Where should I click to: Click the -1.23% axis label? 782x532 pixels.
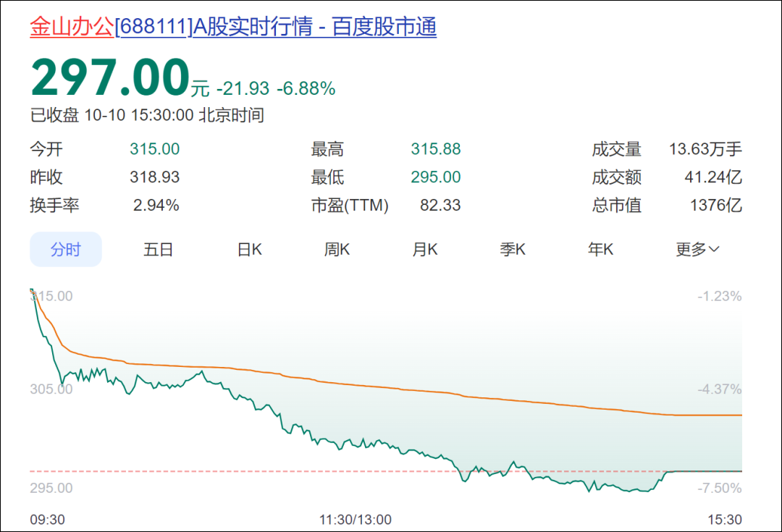pos(720,296)
